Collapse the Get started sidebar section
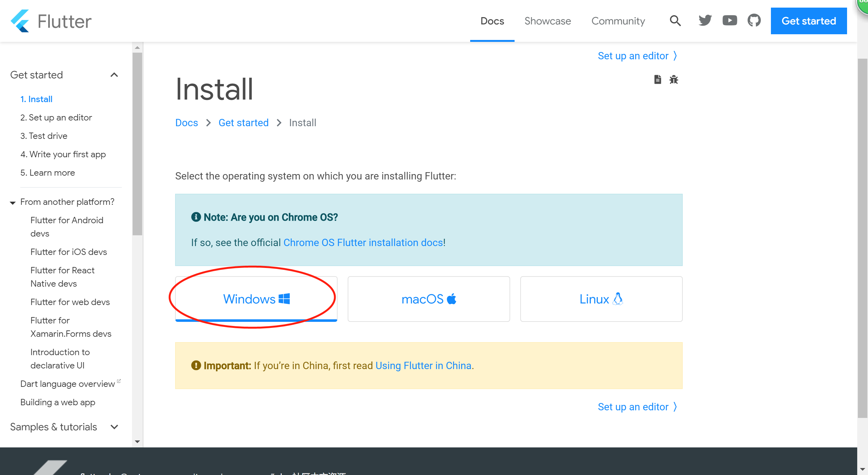This screenshot has width=868, height=475. coord(114,75)
